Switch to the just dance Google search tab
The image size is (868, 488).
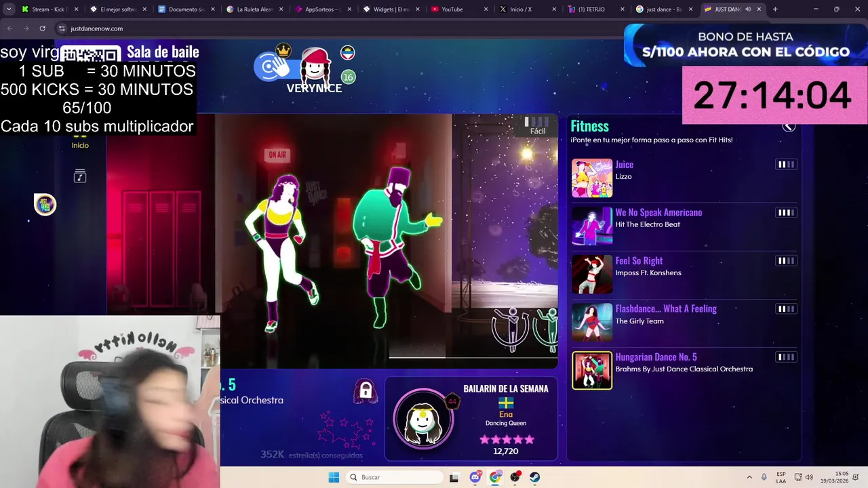point(664,9)
